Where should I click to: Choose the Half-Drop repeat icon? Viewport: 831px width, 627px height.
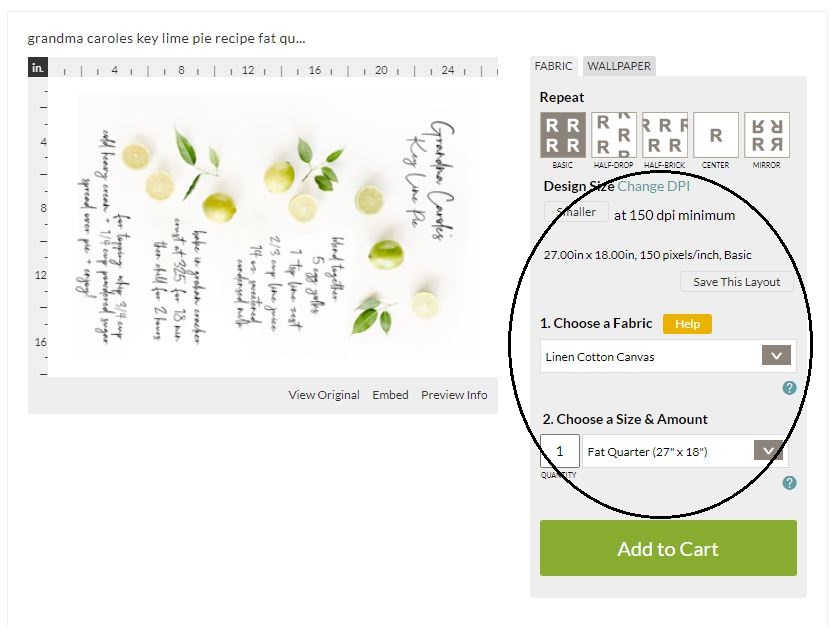(613, 135)
